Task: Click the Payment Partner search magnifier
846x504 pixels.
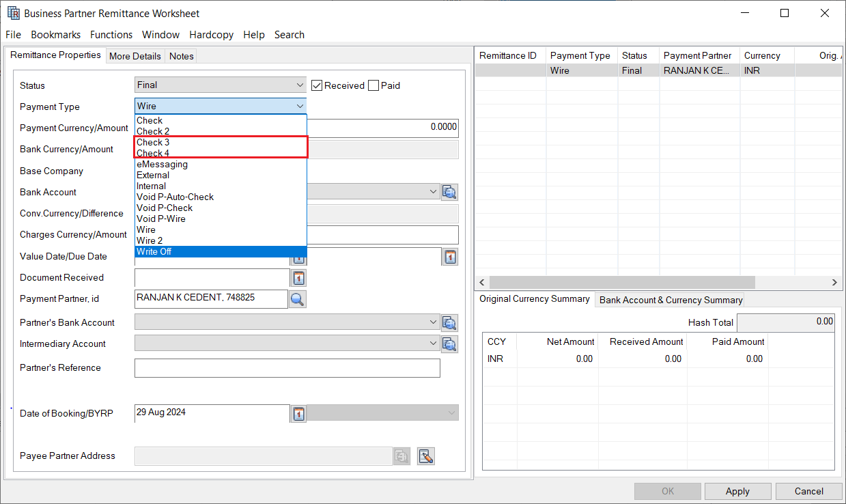Action: pyautogui.click(x=298, y=299)
